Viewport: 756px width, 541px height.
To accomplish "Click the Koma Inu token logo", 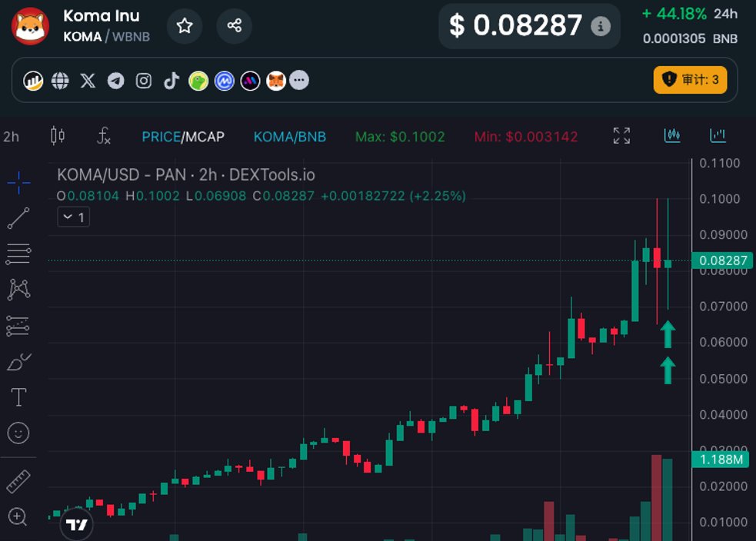I will [30, 26].
